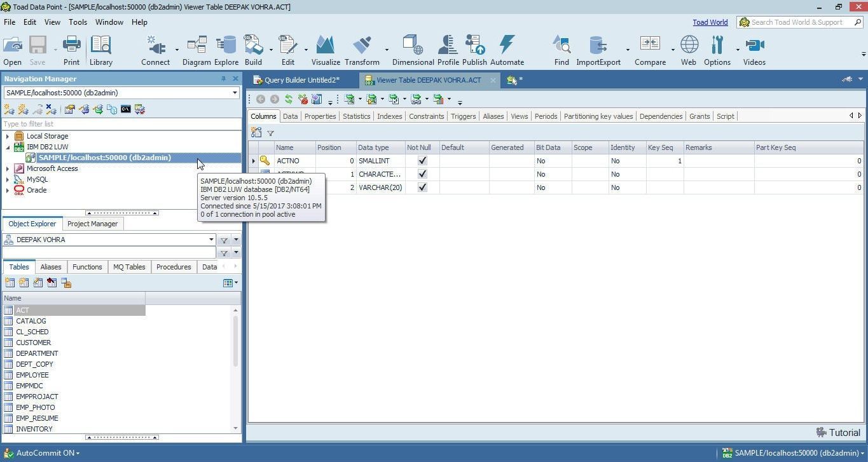Open the Tools menu
Image resolution: width=868 pixels, height=462 pixels.
click(78, 22)
